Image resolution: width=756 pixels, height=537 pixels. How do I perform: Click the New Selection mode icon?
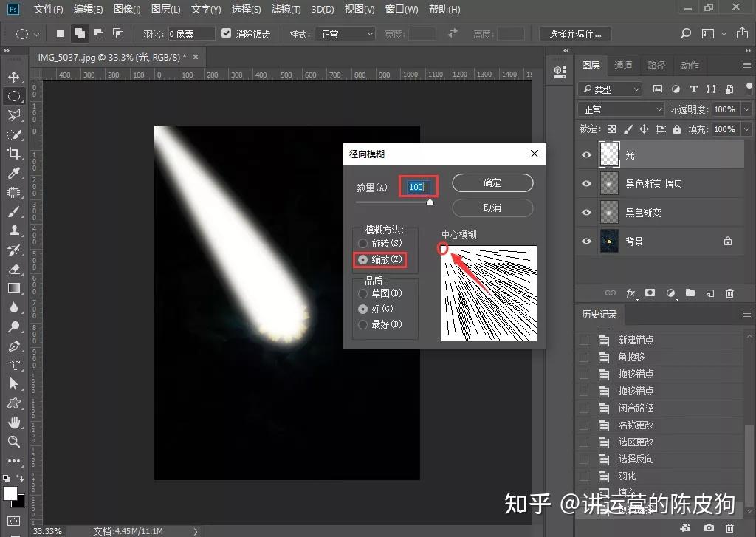[61, 33]
